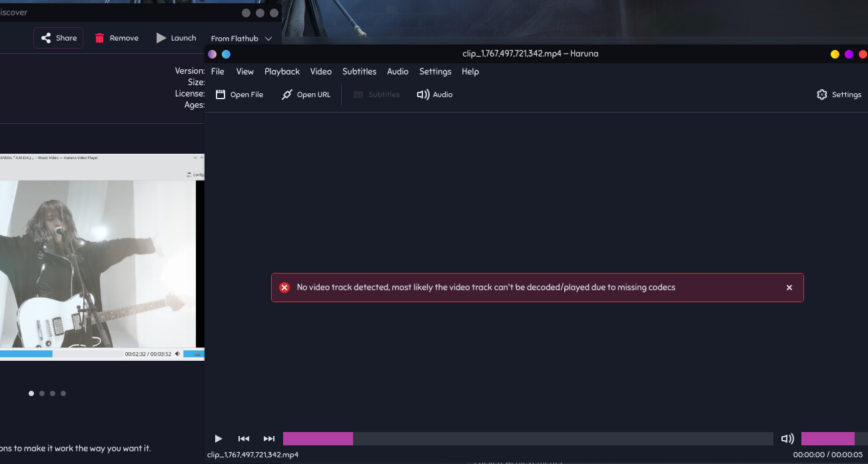Image resolution: width=868 pixels, height=464 pixels.
Task: Click the Open File toolbar icon
Action: pyautogui.click(x=221, y=95)
